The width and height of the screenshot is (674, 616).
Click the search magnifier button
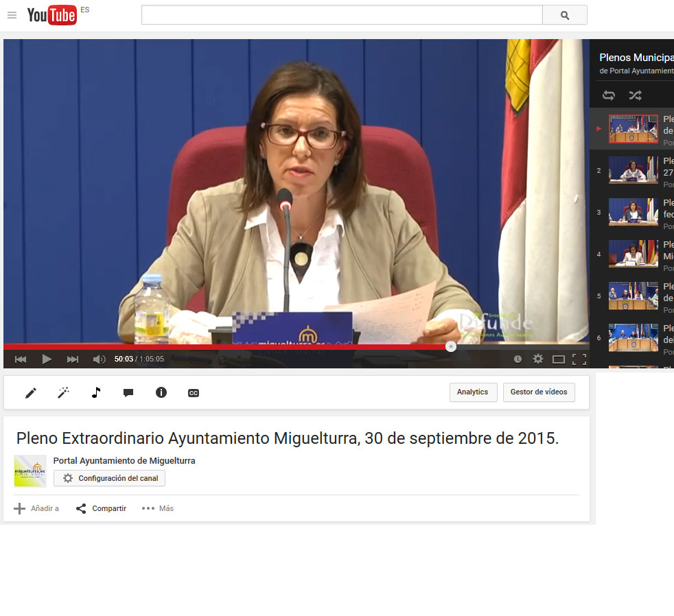[564, 15]
